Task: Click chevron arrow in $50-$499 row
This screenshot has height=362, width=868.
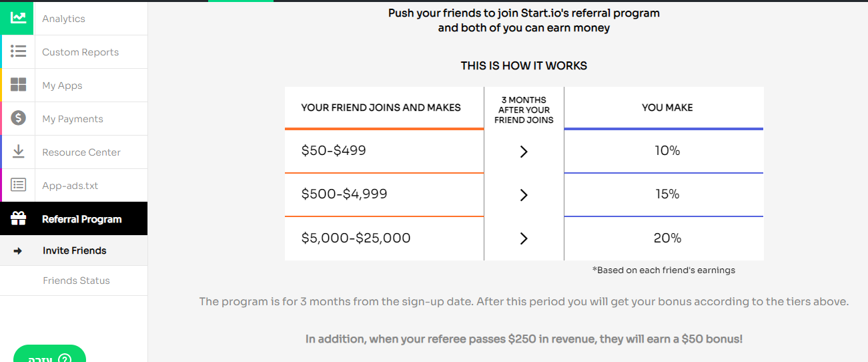Action: pos(524,152)
